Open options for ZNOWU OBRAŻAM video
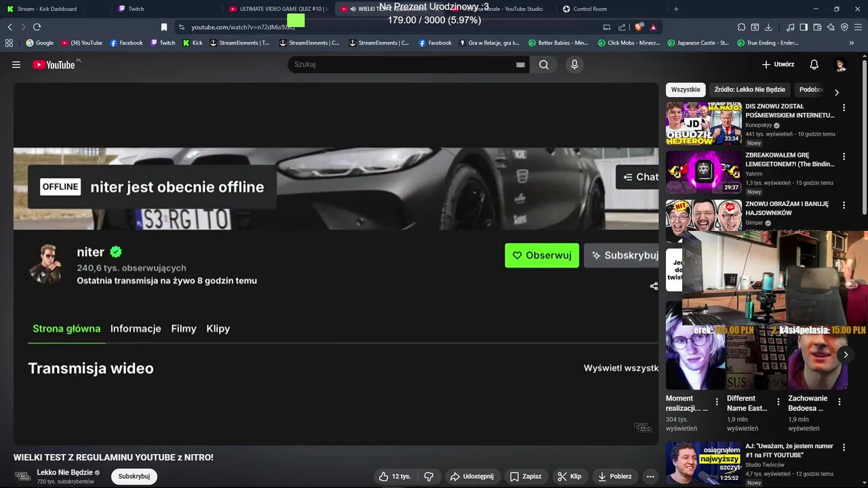This screenshot has width=868, height=488. 844,205
